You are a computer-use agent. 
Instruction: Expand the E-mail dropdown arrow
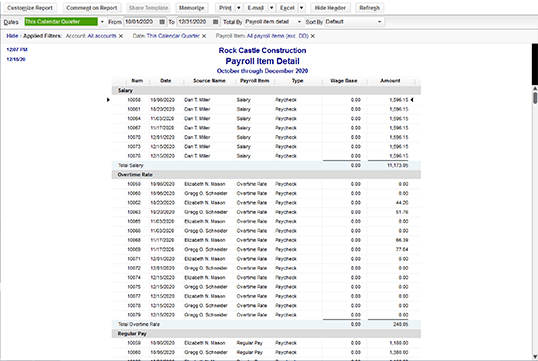point(271,8)
